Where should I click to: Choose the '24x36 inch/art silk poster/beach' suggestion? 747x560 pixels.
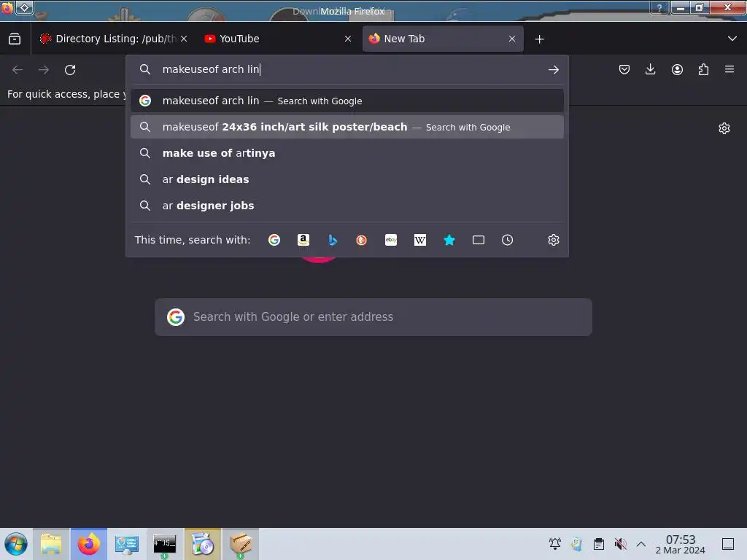click(347, 127)
